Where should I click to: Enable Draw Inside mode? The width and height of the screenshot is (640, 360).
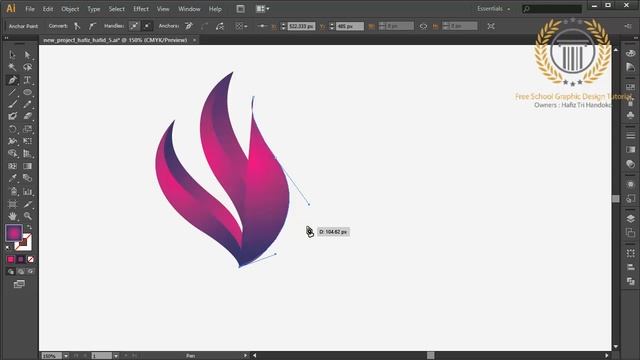click(30, 271)
